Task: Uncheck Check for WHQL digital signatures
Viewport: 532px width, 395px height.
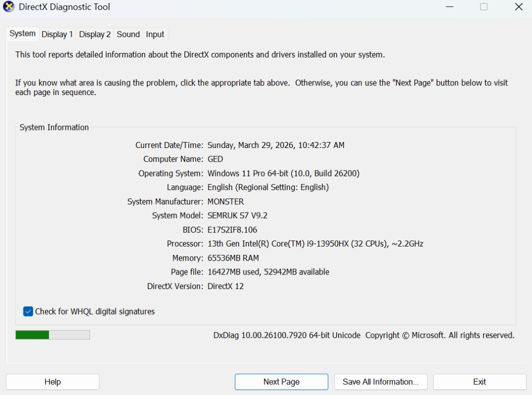Action: tap(28, 311)
